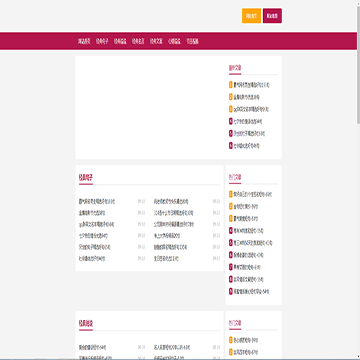Open the fifth item in the crimson navigation bar
The width and height of the screenshot is (360, 360).
[156, 41]
